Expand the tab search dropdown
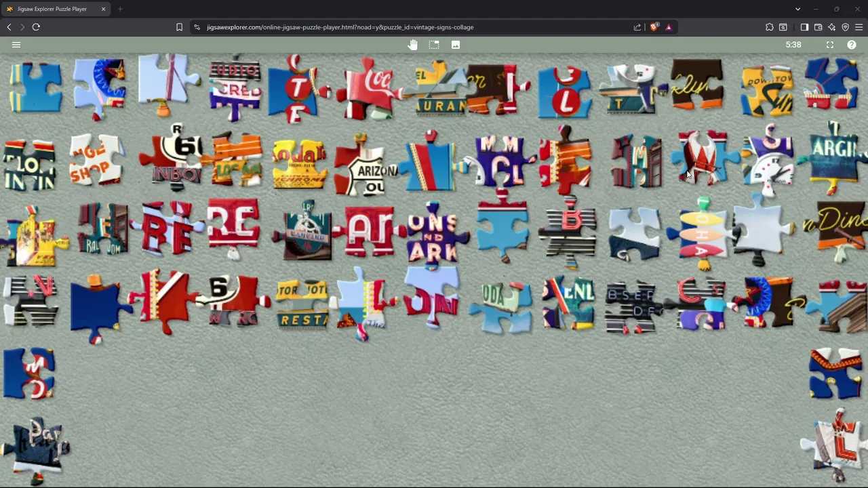This screenshot has width=868, height=488. tap(797, 9)
